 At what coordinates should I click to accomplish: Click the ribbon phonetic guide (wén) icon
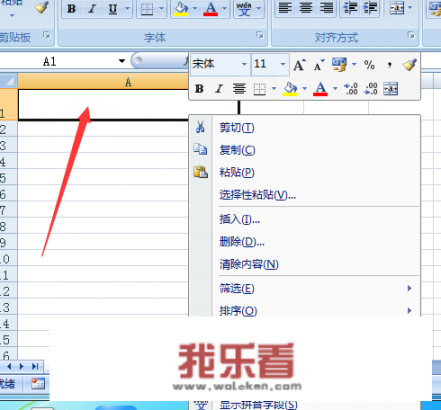[244, 9]
